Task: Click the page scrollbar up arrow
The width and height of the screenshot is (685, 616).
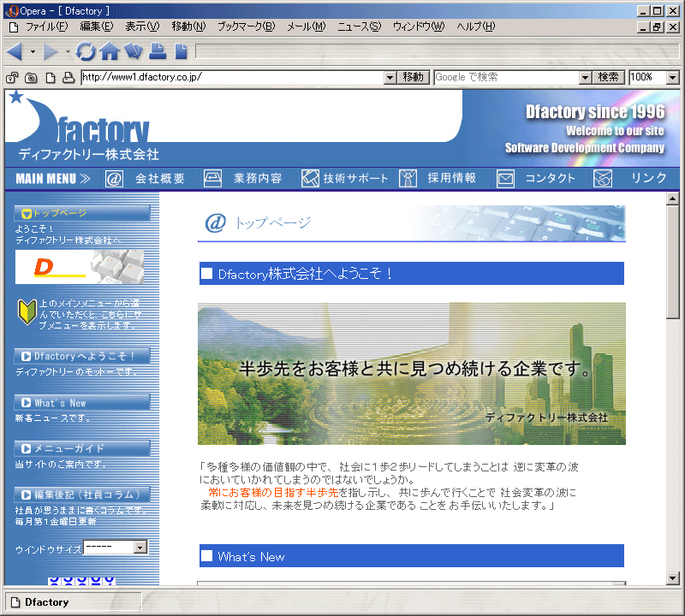Action: [x=673, y=199]
